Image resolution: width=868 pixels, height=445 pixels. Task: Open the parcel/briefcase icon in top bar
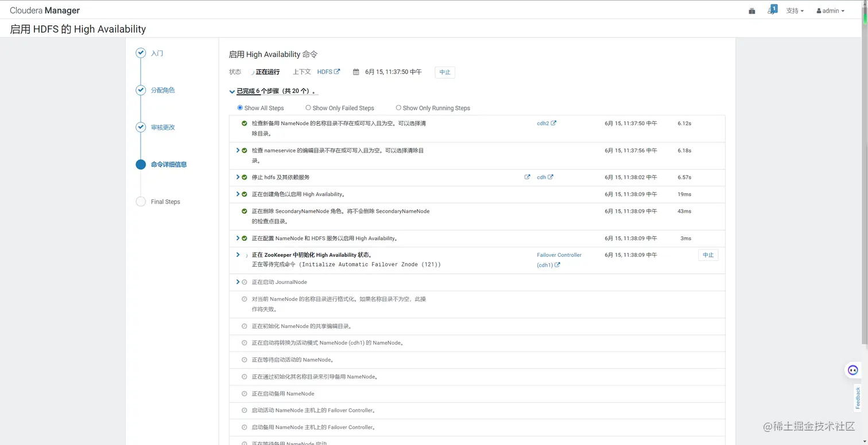point(751,11)
